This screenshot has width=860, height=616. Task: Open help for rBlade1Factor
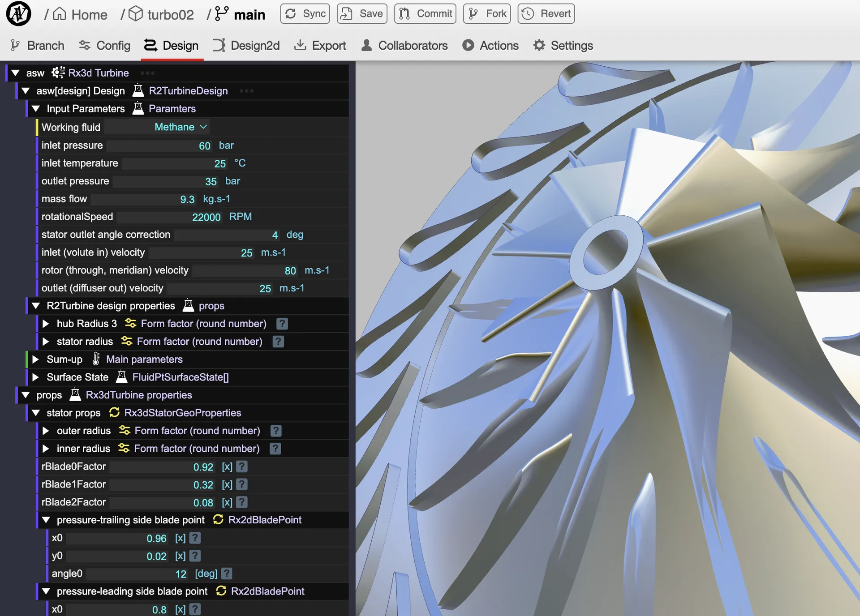coord(242,484)
